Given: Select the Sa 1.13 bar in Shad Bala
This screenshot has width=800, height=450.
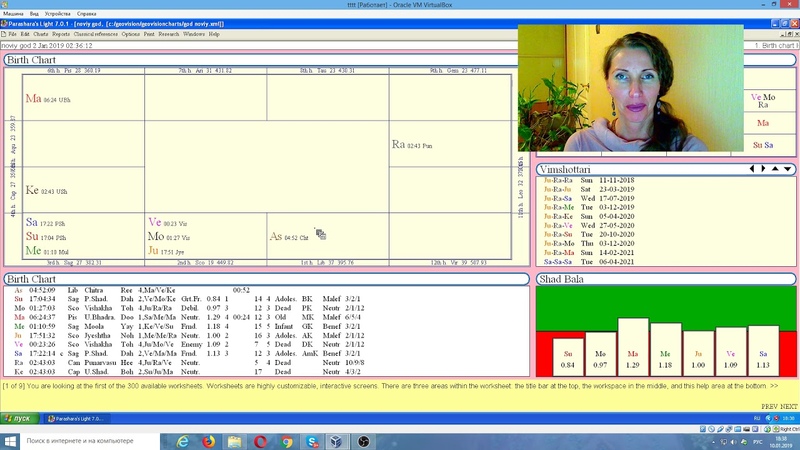Looking at the screenshot, I should pyautogui.click(x=763, y=351).
